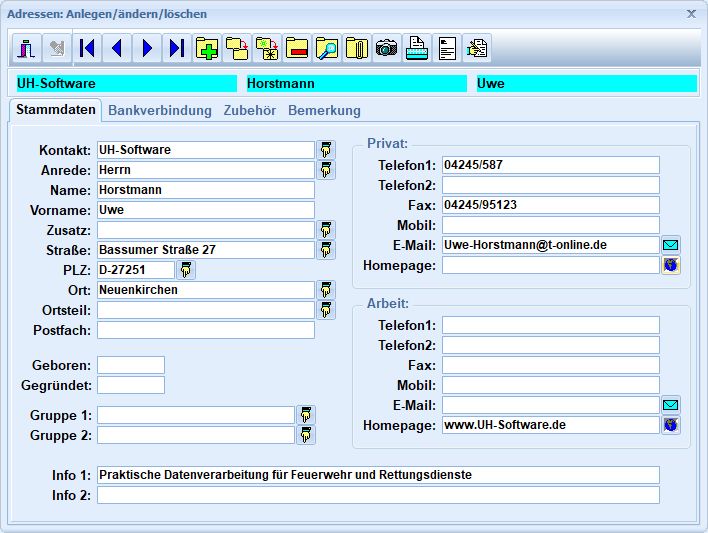Add a new address folder record

coord(207,48)
